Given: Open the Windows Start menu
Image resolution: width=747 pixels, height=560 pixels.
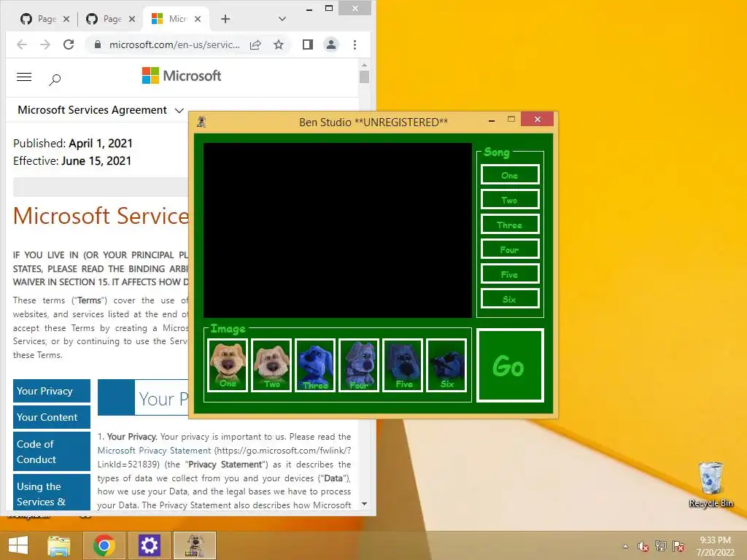Looking at the screenshot, I should (x=18, y=545).
